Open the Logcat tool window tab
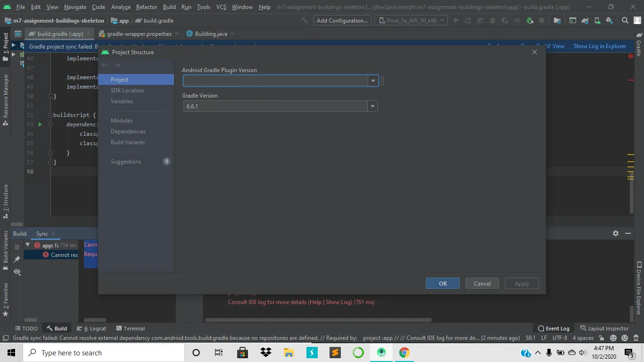Image resolution: width=644 pixels, height=362 pixels. click(91, 329)
